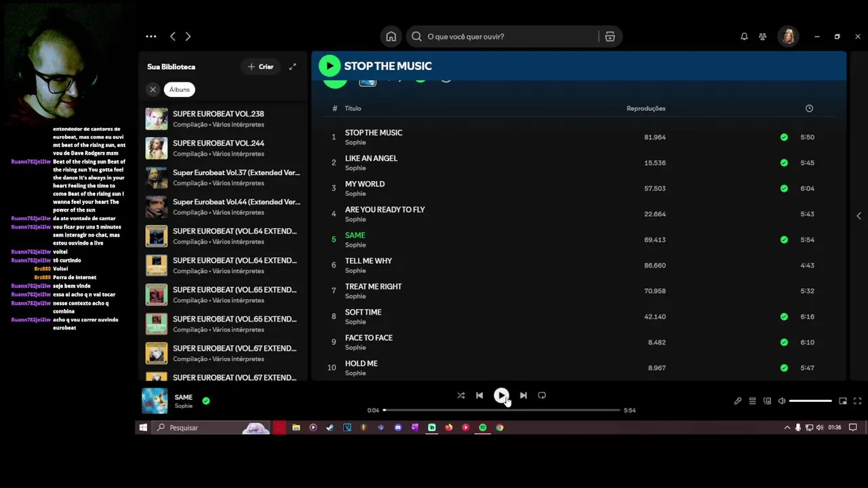Toggle saved checkmark for STOP THE MUSIC row

[784, 137]
